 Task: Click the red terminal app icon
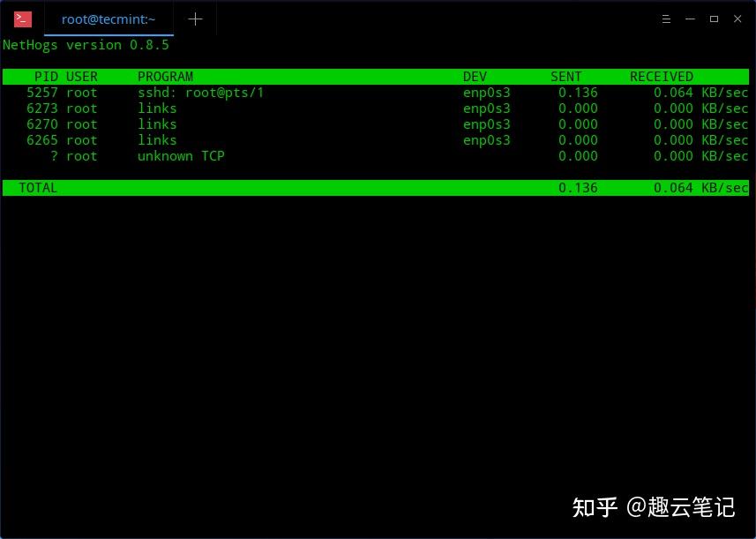[20, 18]
